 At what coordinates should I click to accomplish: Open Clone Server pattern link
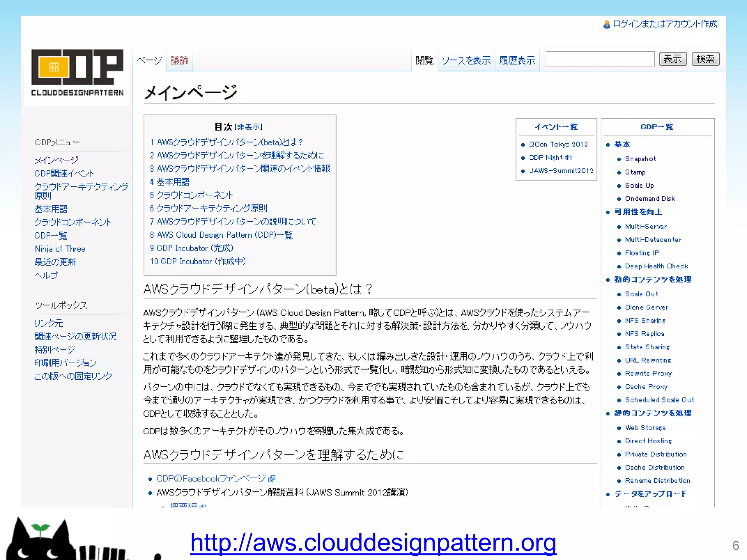647,307
